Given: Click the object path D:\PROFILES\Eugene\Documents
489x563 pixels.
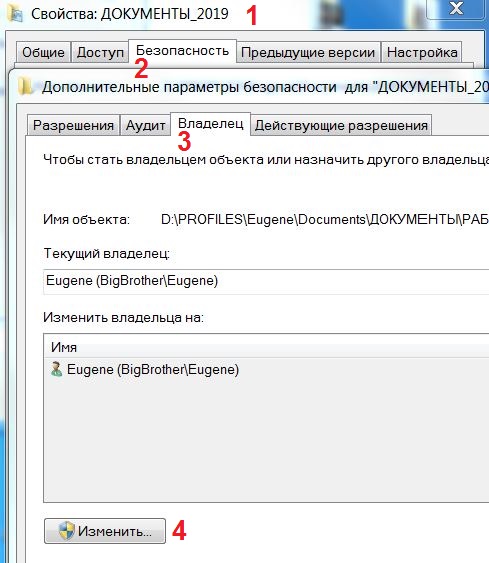Looking at the screenshot, I should click(x=325, y=219).
